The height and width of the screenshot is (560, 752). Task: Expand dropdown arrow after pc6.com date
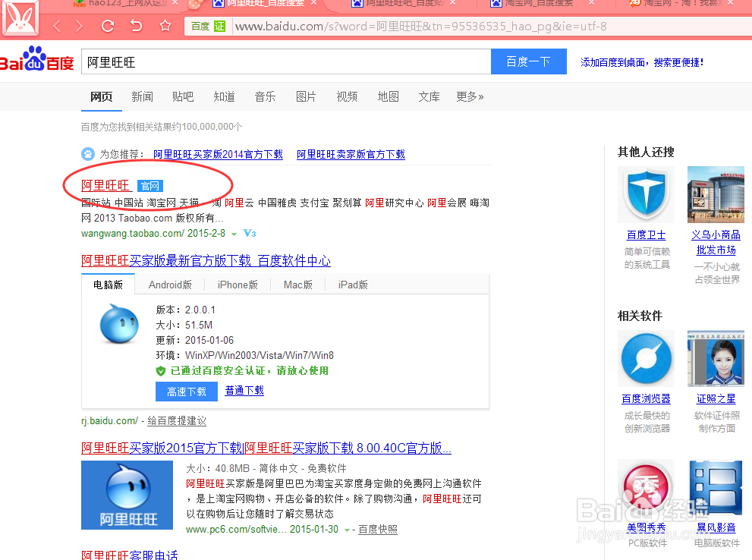[347, 530]
